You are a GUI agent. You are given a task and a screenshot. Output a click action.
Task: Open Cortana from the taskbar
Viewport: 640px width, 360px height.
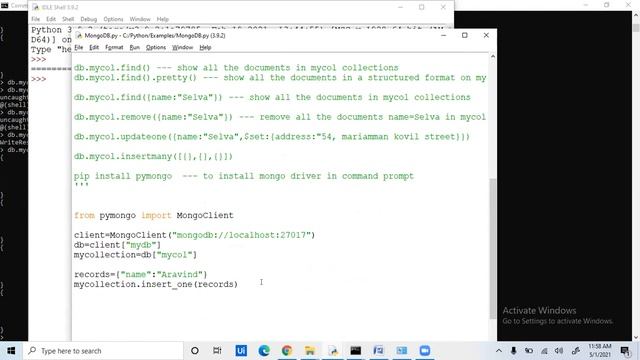[x=195, y=351]
